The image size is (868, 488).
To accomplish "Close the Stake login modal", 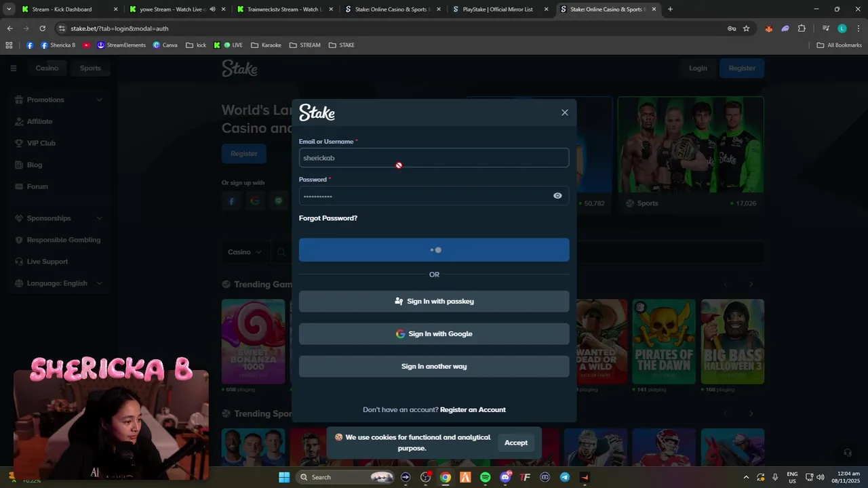I will (x=565, y=113).
